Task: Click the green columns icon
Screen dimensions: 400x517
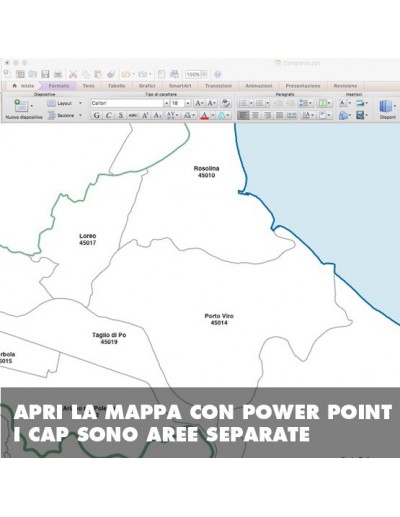Action: [322, 103]
